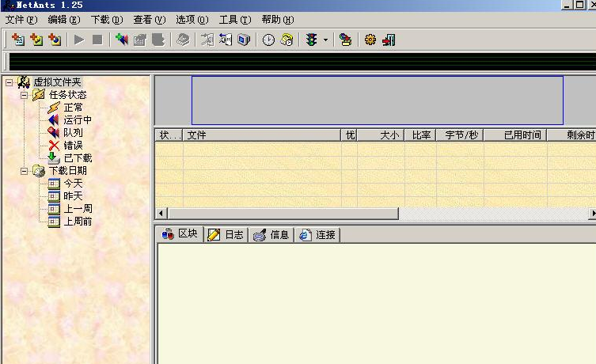Image resolution: width=596 pixels, height=364 pixels.
Task: Select the 任务状态 folder
Action: [x=67, y=95]
